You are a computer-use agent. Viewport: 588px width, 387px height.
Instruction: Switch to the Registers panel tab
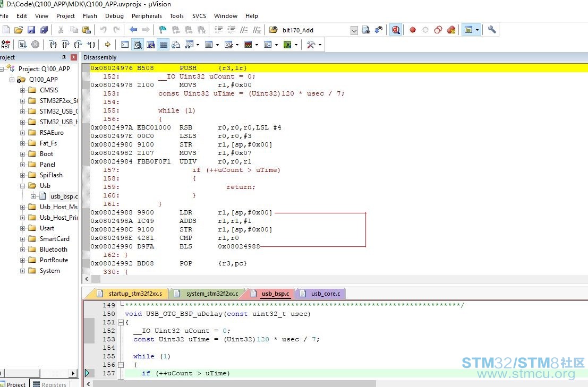click(x=49, y=384)
